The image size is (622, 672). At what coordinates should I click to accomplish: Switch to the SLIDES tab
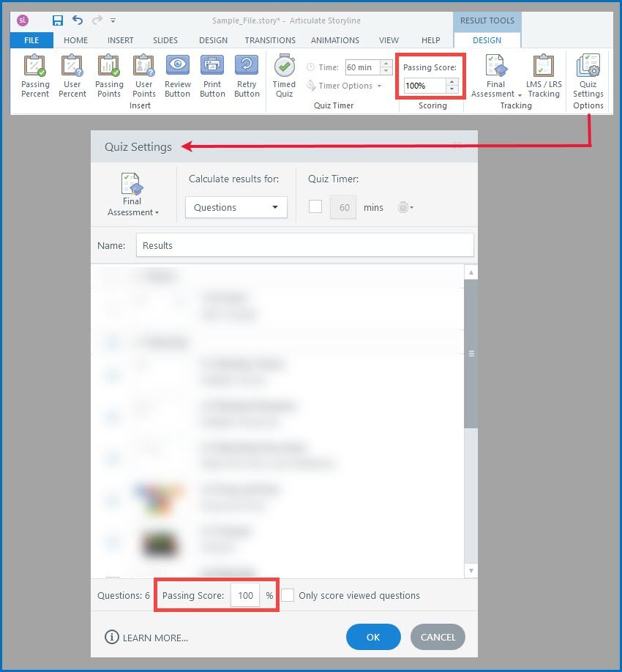[165, 40]
